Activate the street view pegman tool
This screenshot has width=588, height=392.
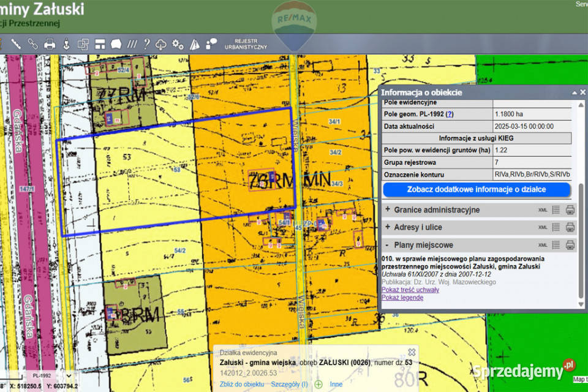point(66,44)
